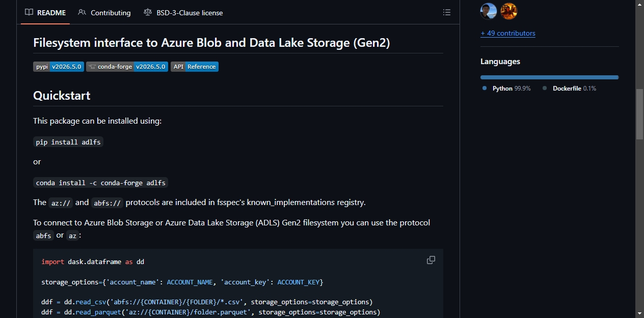
Task: Click the inline 'abfs://' code
Action: click(107, 203)
